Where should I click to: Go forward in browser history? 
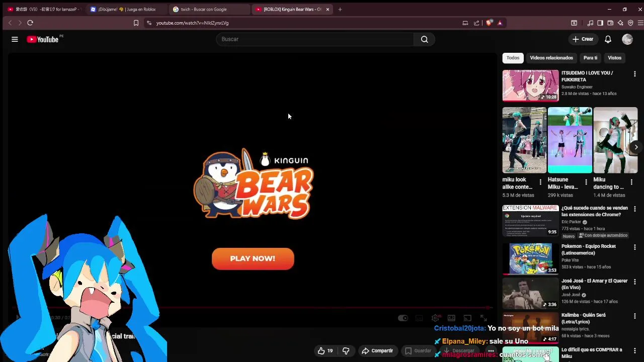[20, 23]
